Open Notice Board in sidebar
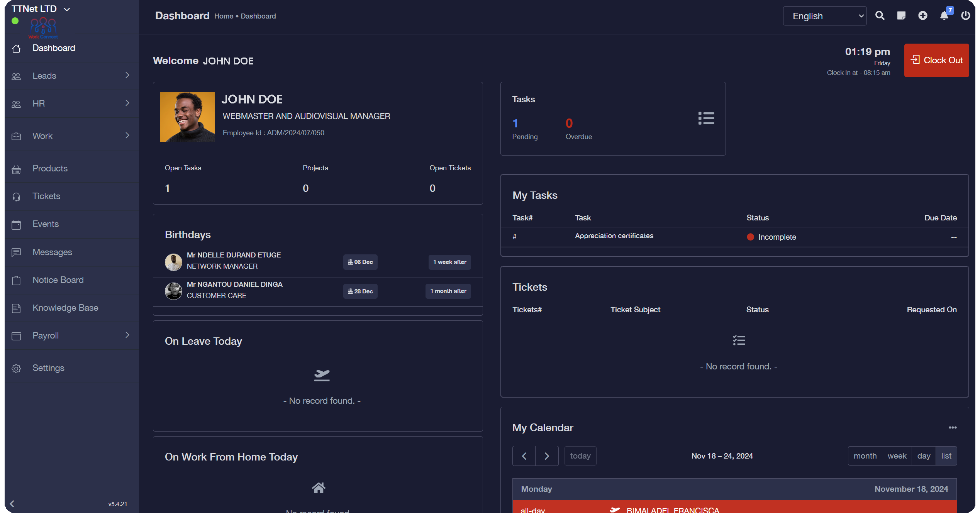The width and height of the screenshot is (980, 513). pyautogui.click(x=58, y=280)
